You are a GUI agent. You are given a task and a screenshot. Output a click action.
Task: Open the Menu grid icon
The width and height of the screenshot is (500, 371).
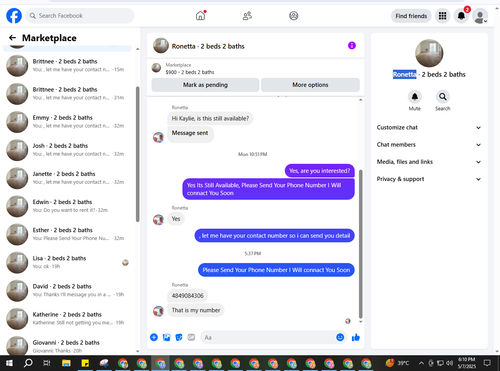[442, 16]
